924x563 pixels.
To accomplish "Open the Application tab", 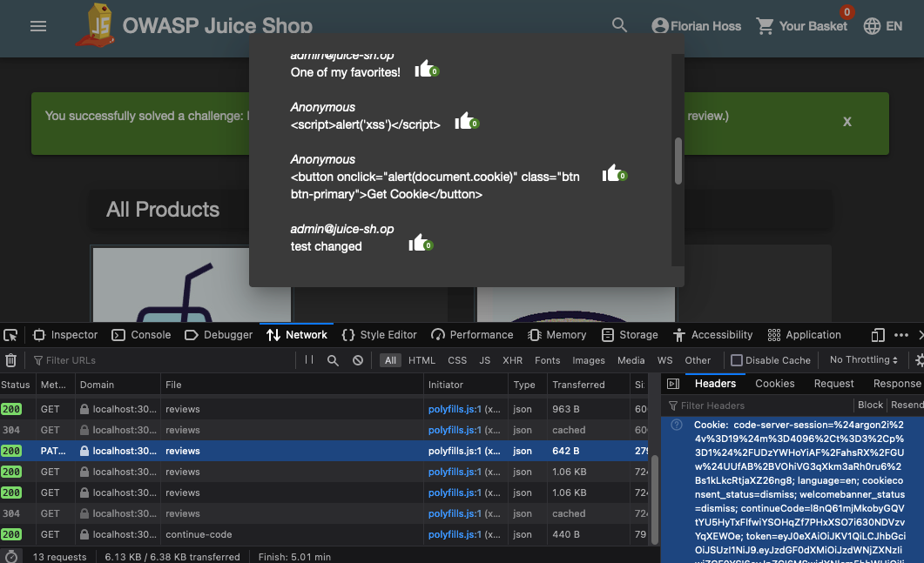I will pos(805,335).
